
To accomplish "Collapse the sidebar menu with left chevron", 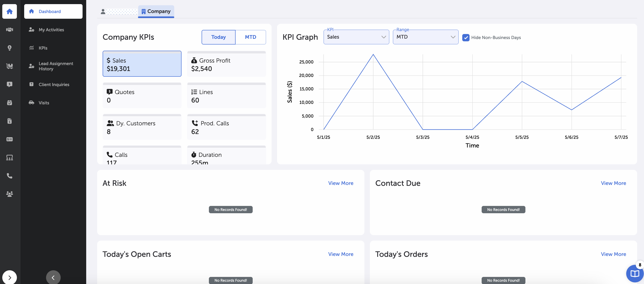I will coord(53,277).
